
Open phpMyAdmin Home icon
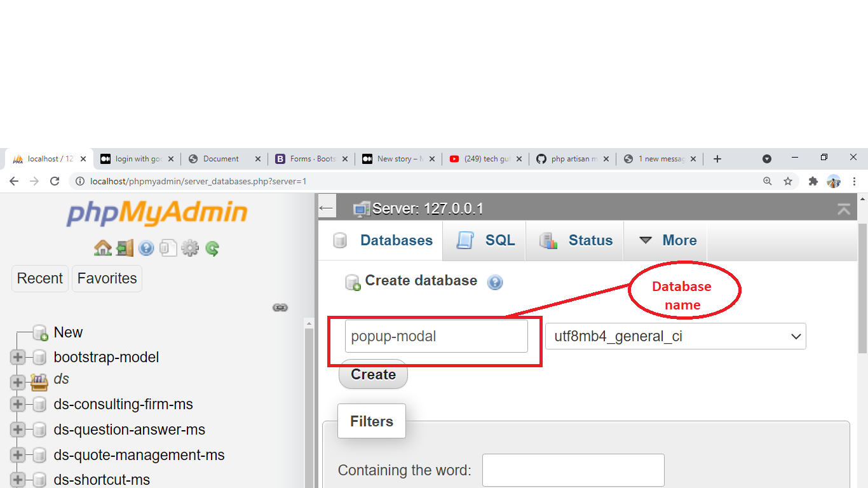[x=102, y=248]
